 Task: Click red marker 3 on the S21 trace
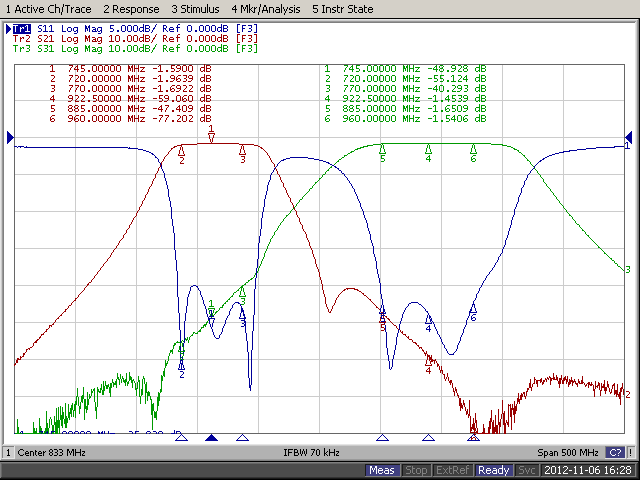[242, 154]
